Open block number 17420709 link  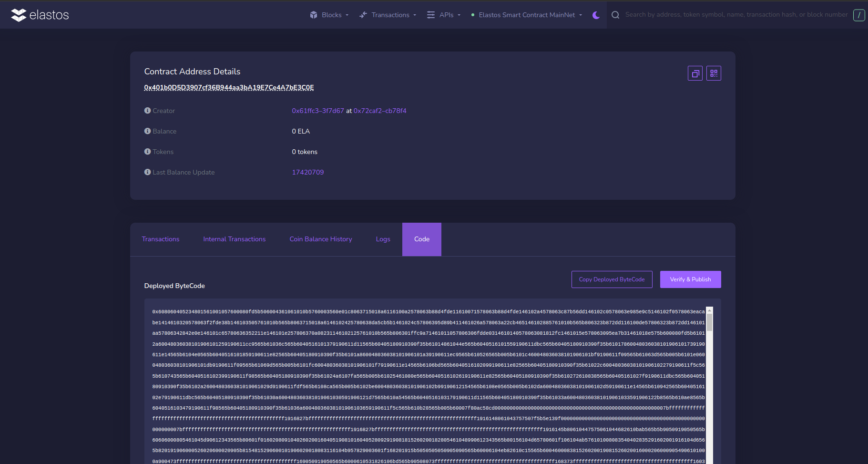pos(307,172)
